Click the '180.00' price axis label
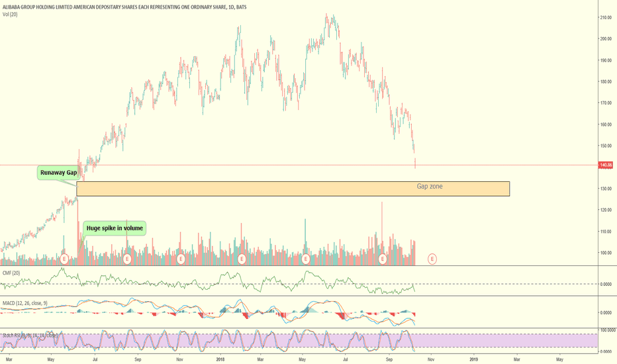 click(606, 82)
